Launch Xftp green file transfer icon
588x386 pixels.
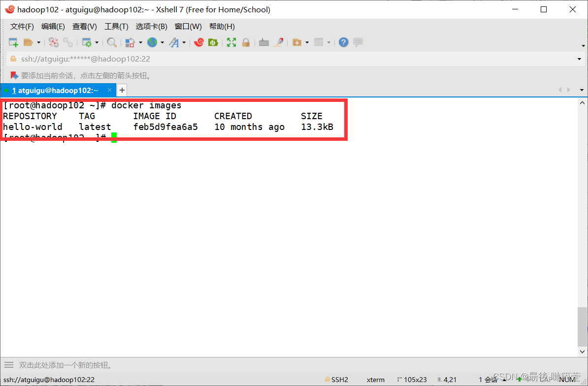pyautogui.click(x=213, y=42)
